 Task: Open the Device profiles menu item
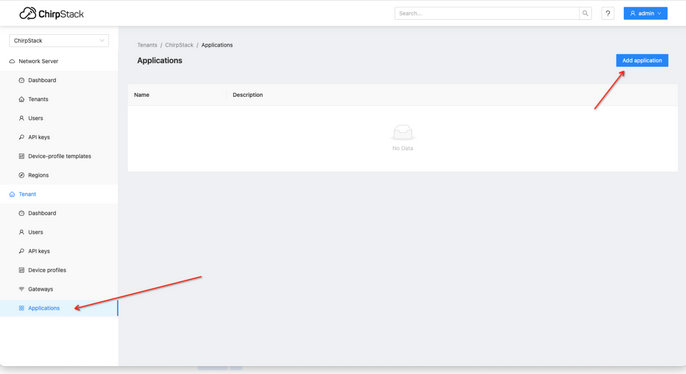(59, 270)
